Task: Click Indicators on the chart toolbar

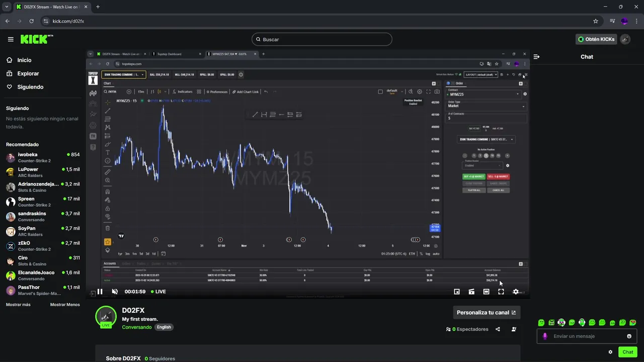Action: click(182, 92)
